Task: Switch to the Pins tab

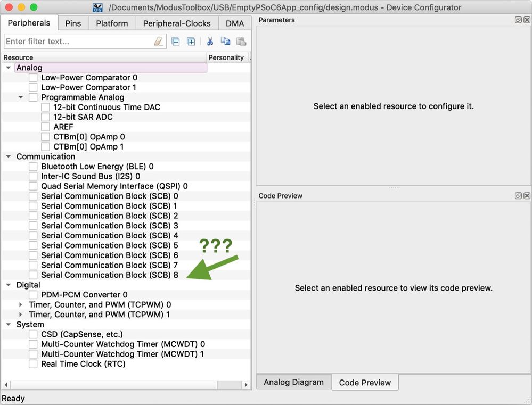Action: point(73,23)
